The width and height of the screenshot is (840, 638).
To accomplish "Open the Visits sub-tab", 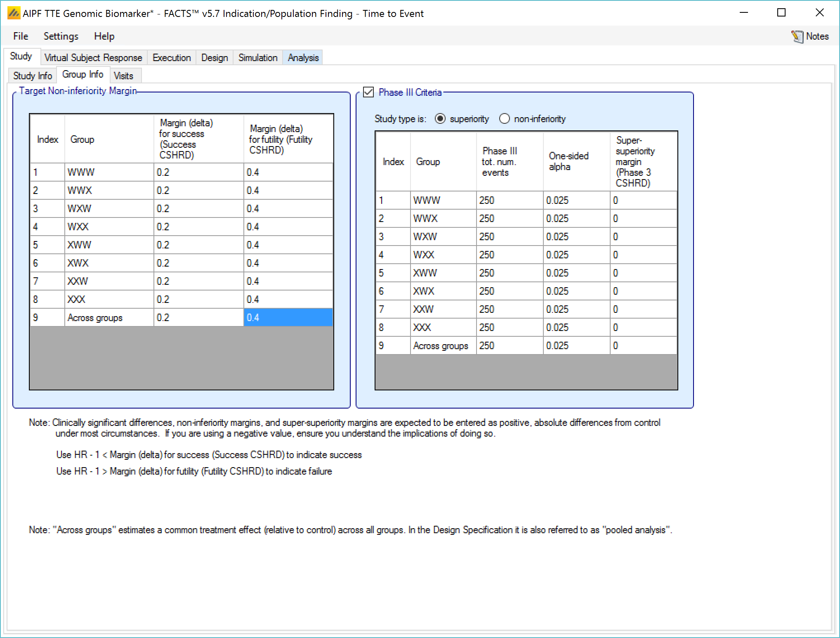I will click(x=123, y=76).
